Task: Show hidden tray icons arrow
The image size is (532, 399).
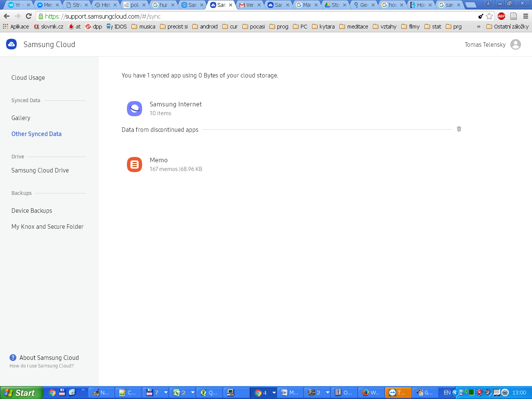Action: pos(455,393)
